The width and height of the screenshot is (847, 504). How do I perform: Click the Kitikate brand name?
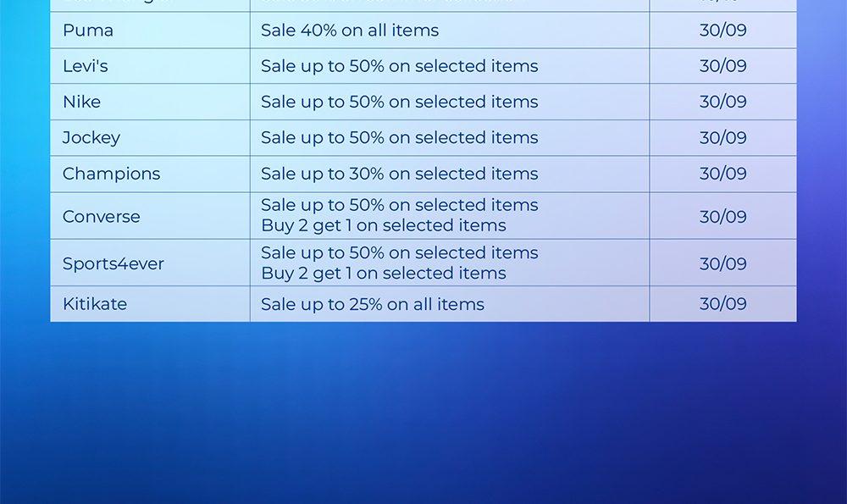pyautogui.click(x=95, y=304)
